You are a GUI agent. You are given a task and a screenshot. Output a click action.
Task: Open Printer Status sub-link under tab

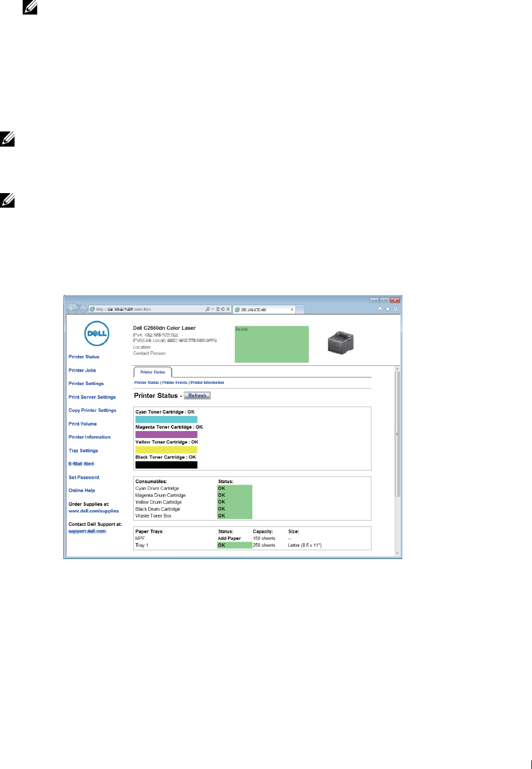(x=147, y=383)
